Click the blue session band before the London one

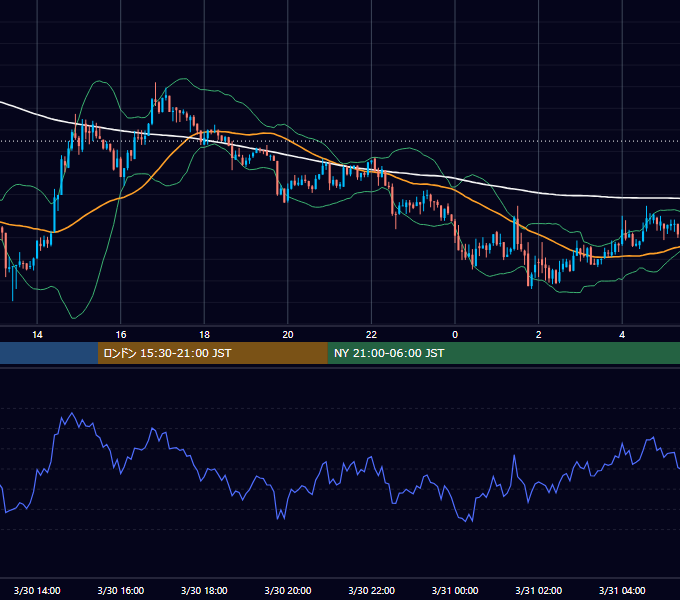pos(49,353)
